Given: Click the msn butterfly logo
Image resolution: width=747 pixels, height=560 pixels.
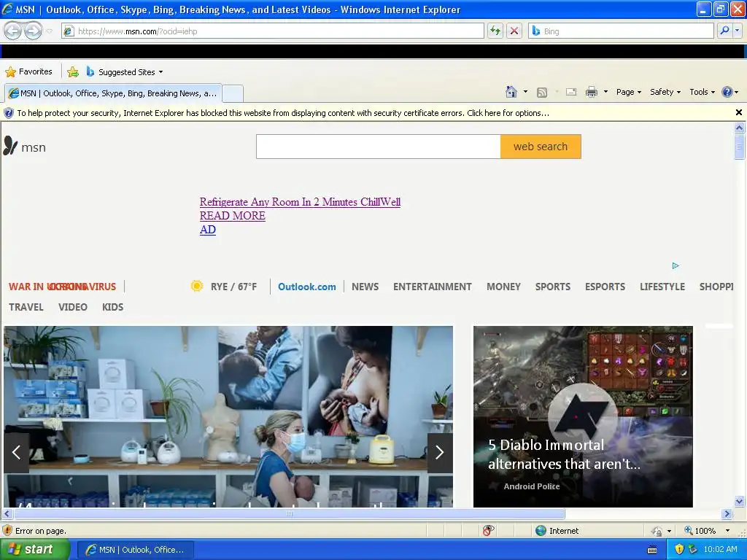Looking at the screenshot, I should (x=24, y=147).
